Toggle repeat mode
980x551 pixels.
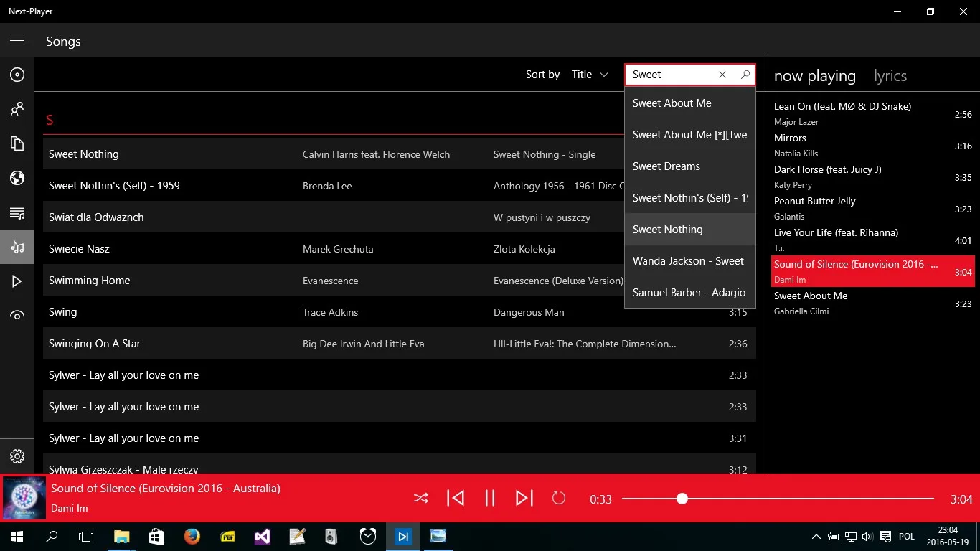click(x=559, y=498)
